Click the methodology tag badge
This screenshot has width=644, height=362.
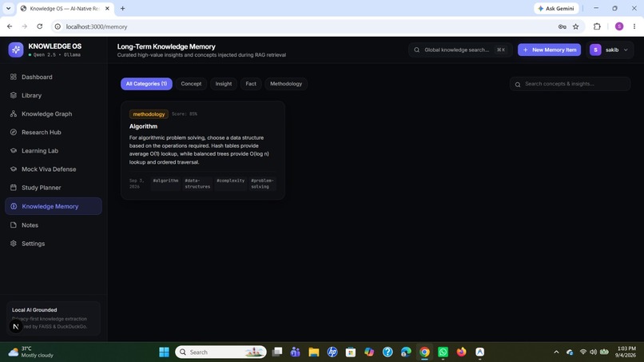pos(149,114)
